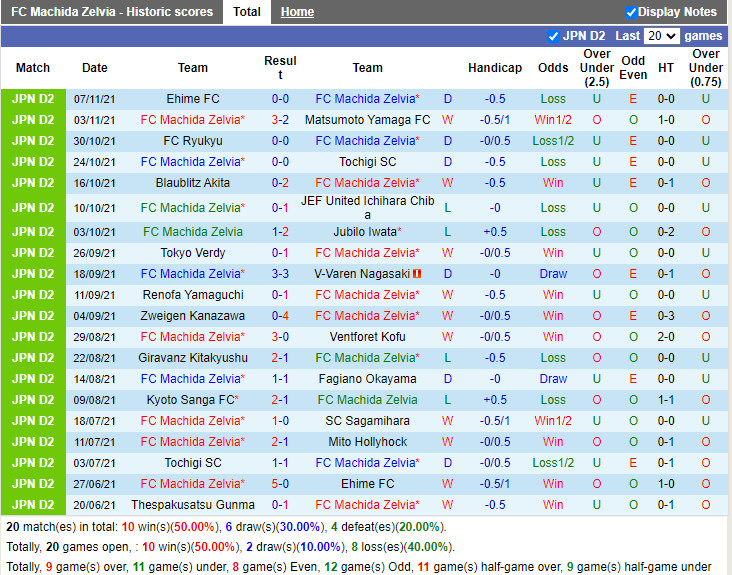Click HT score 0-3 in Zweigen Kanazawa row

pos(666,316)
